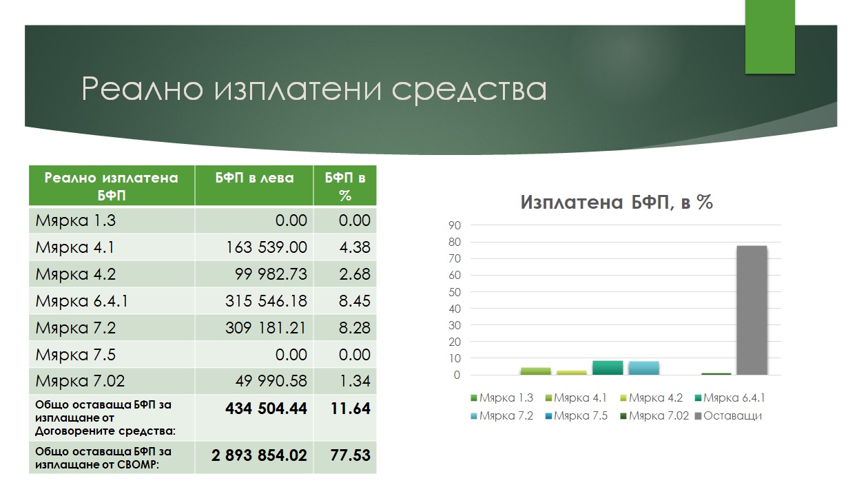The image size is (868, 485).
Task: Click the percentage cell 1.34
Action: point(355,381)
